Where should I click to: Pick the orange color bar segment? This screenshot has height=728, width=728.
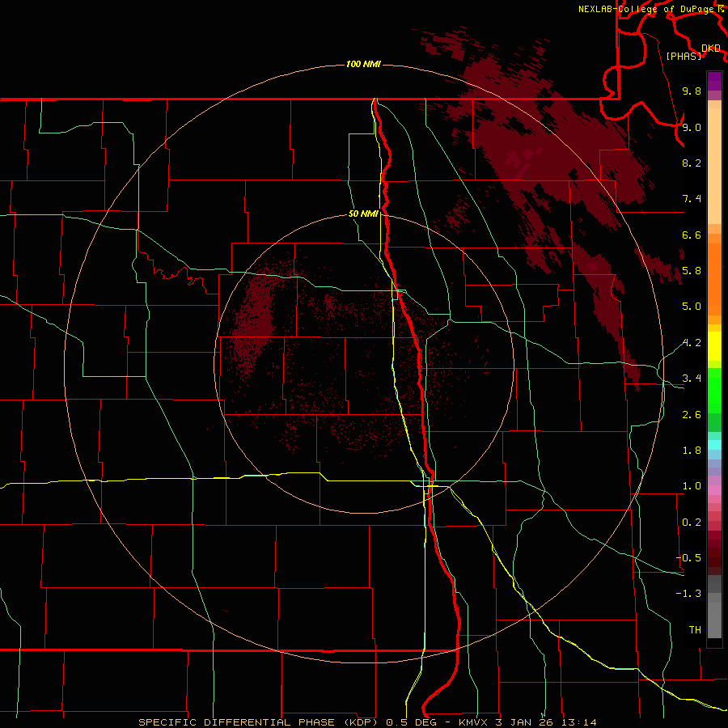point(714,278)
